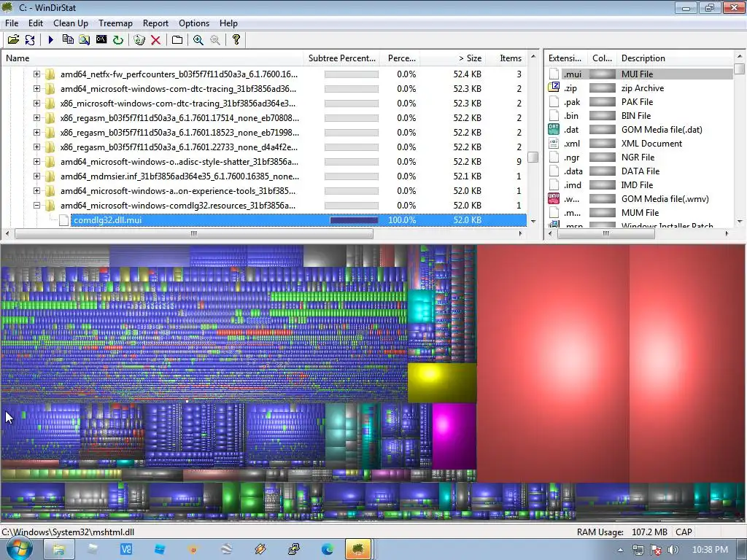Expand x86_microsoft-windows-com-dtc-tracing folder
The image size is (747, 560).
pyautogui.click(x=36, y=103)
